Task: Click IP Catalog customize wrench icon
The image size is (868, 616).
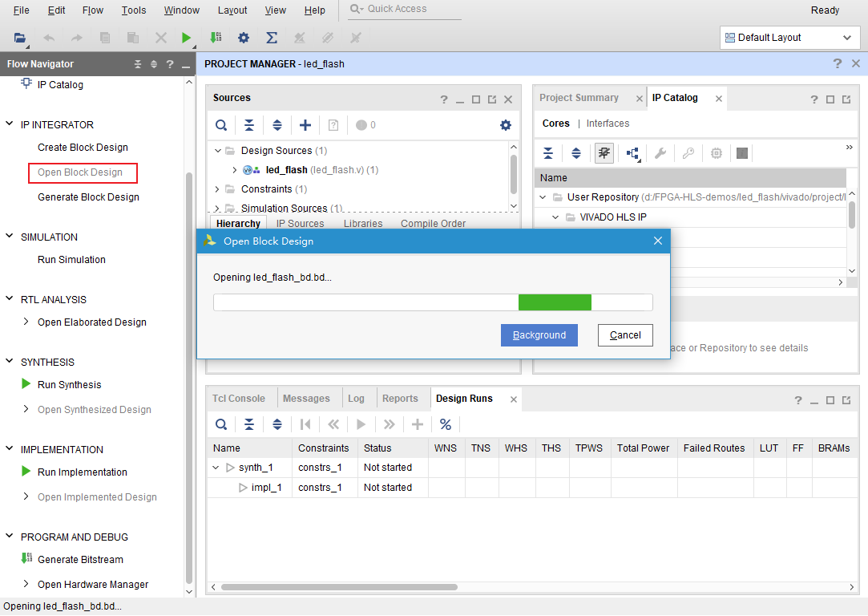Action: click(x=660, y=153)
